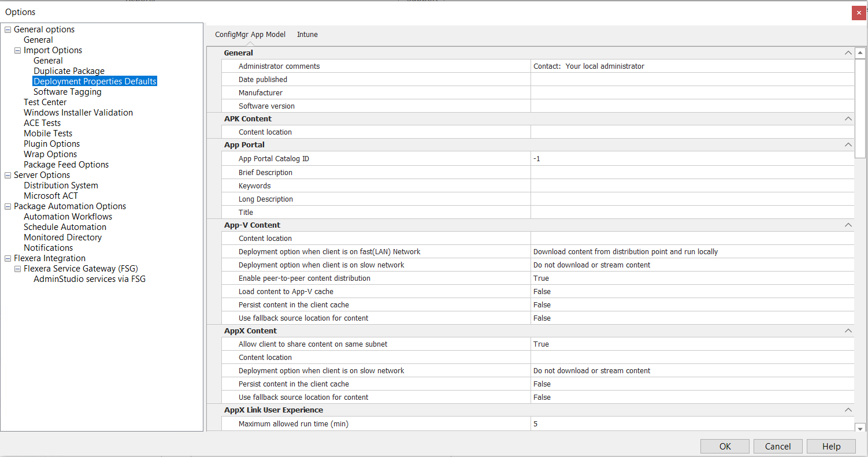Viewport: 868px width, 457px height.
Task: Edit the Administrator comments value field
Action: pyautogui.click(x=636, y=66)
